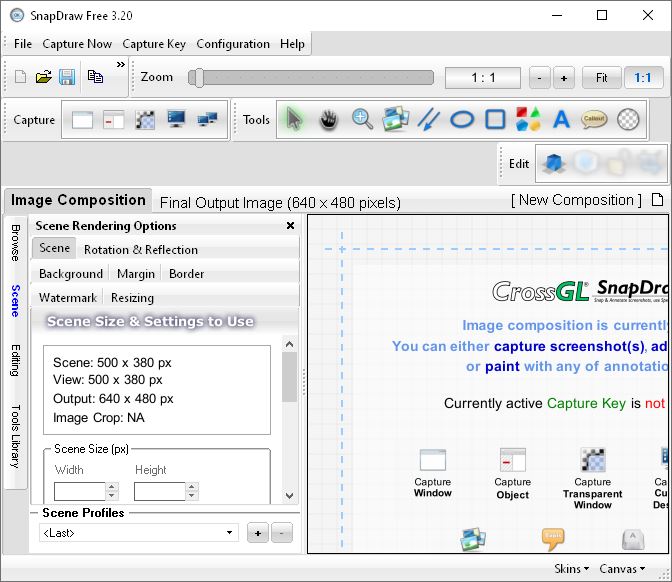Select the magnifier zoom tool

(362, 119)
